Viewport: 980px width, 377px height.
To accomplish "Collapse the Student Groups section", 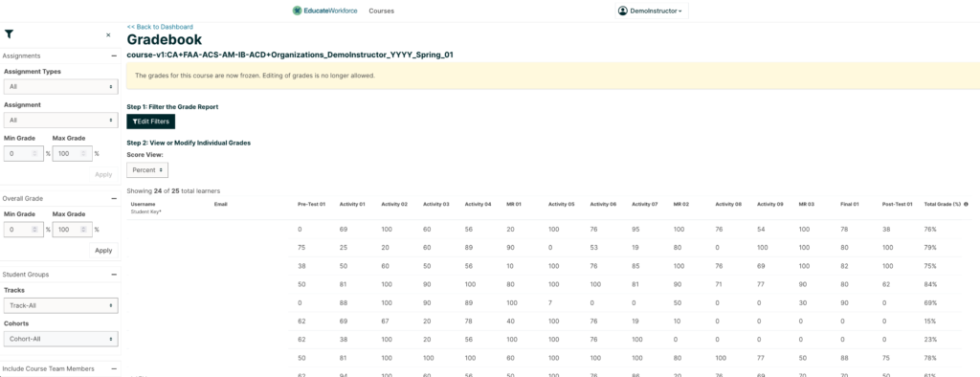I will pyautogui.click(x=114, y=274).
